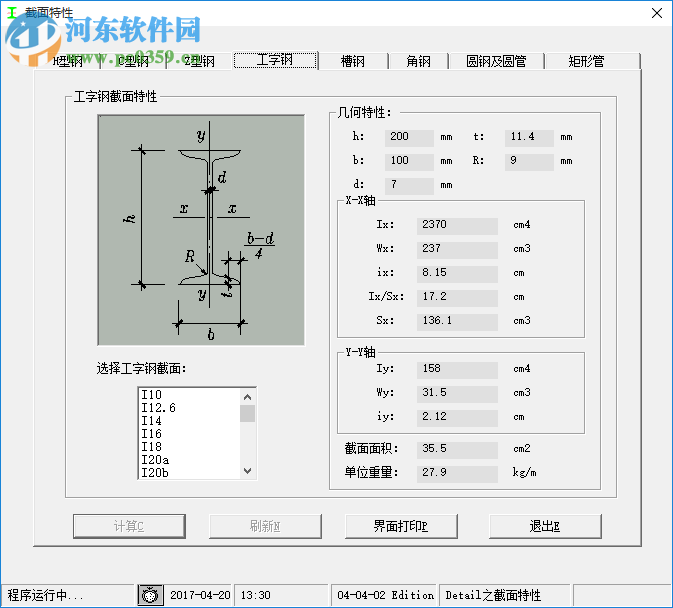This screenshot has width=673, height=608.
Task: Click the clock icon in status bar
Action: 150,595
